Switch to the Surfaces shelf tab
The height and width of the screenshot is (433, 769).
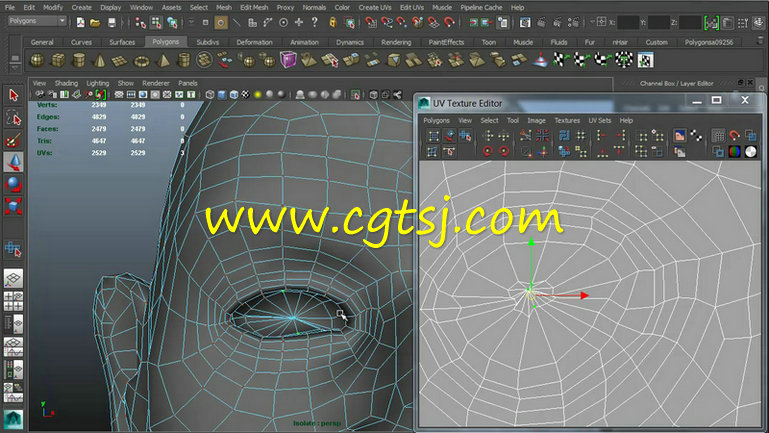(122, 42)
